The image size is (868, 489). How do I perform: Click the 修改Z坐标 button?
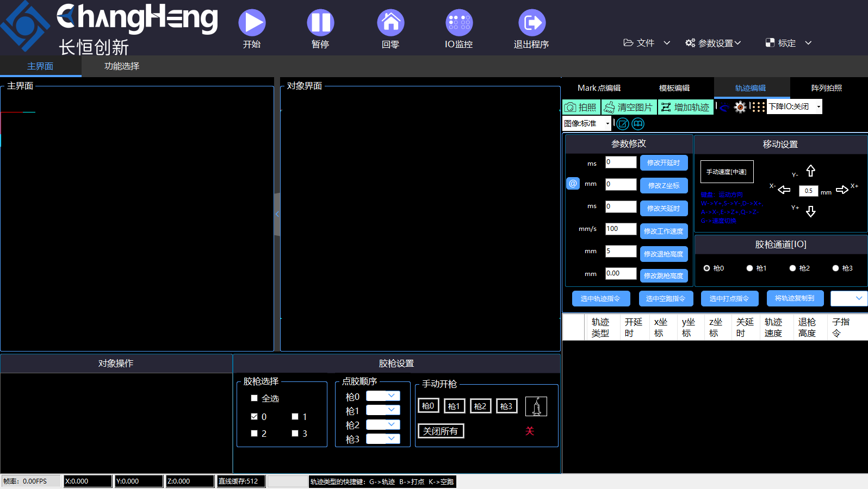point(664,185)
